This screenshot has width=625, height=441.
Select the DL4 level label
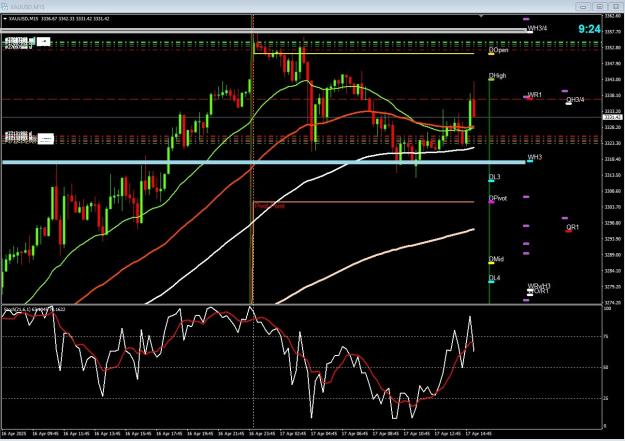(x=494, y=278)
